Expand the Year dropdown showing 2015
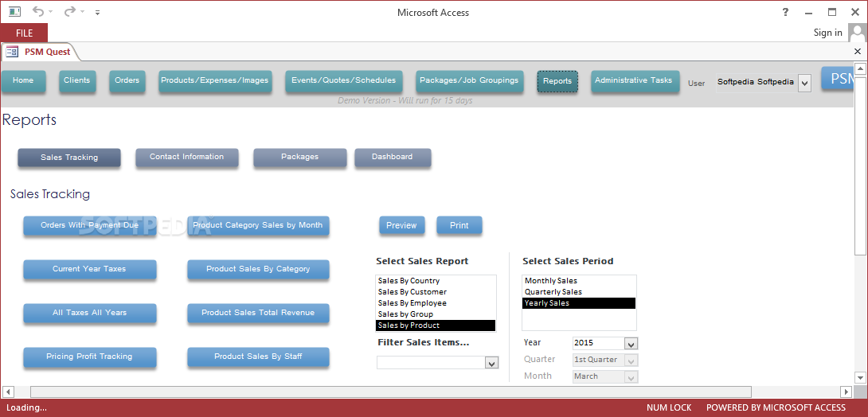 (x=631, y=344)
